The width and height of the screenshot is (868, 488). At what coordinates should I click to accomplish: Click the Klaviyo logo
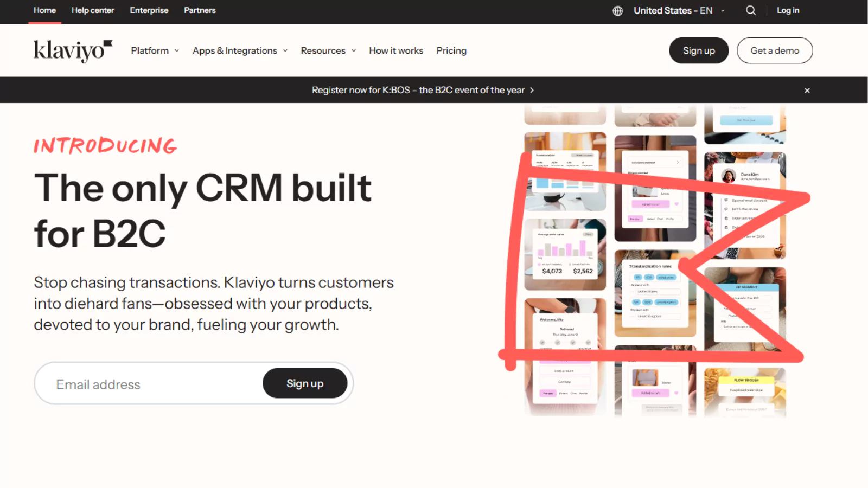tap(73, 51)
